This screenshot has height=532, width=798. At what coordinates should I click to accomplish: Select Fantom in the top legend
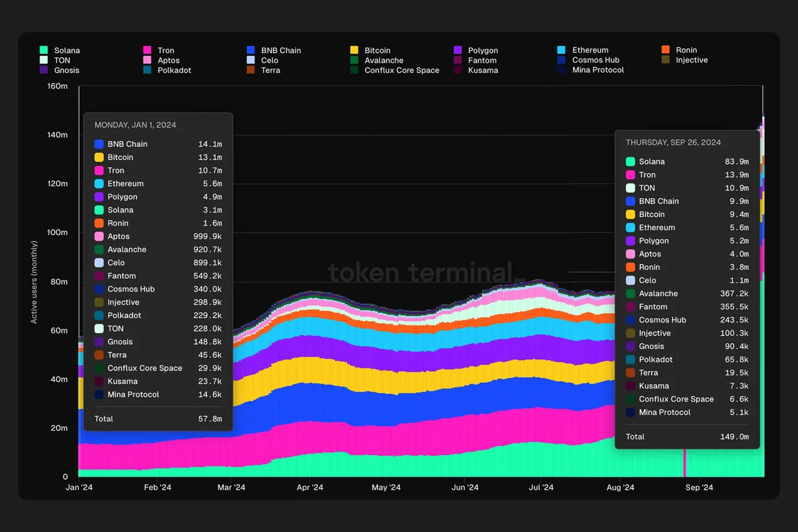pyautogui.click(x=475, y=60)
